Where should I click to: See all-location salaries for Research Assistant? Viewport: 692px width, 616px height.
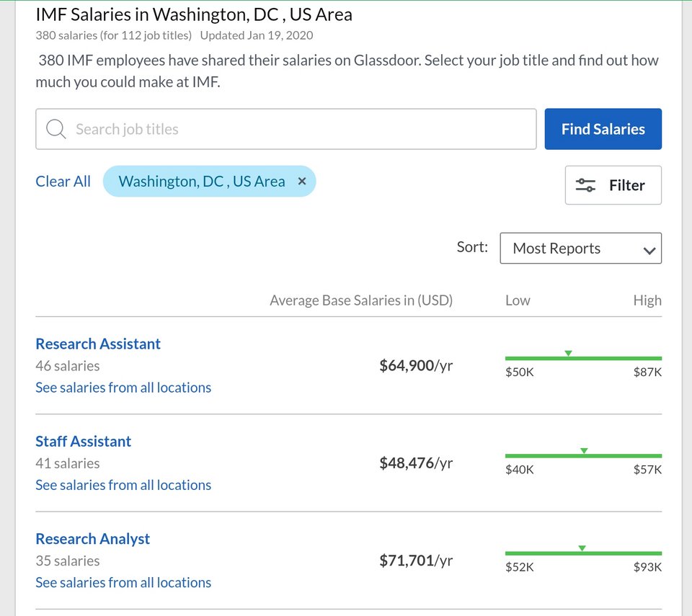[x=123, y=388]
